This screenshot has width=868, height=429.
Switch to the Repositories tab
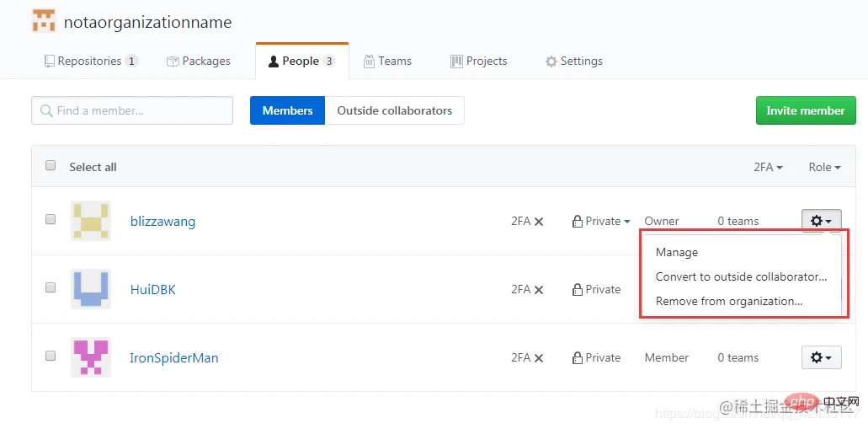click(89, 61)
